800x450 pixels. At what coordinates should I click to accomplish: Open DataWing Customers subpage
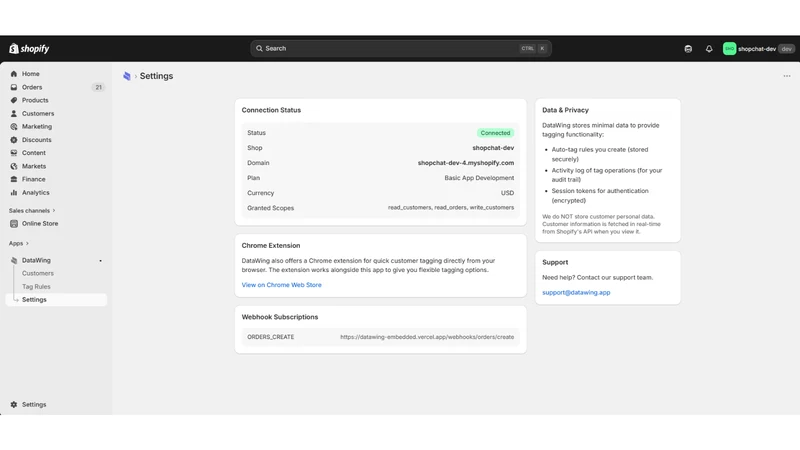tap(37, 273)
